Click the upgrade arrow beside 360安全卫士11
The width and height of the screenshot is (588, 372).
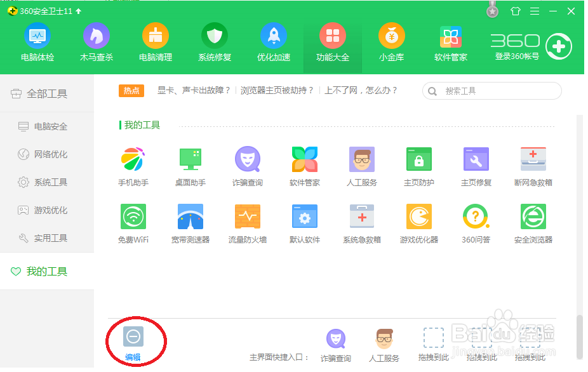point(78,11)
